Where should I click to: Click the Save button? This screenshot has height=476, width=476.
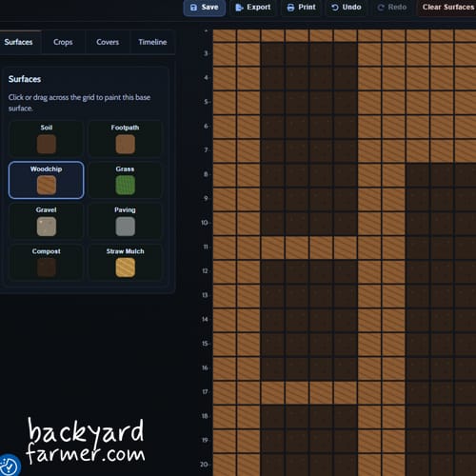(x=205, y=8)
